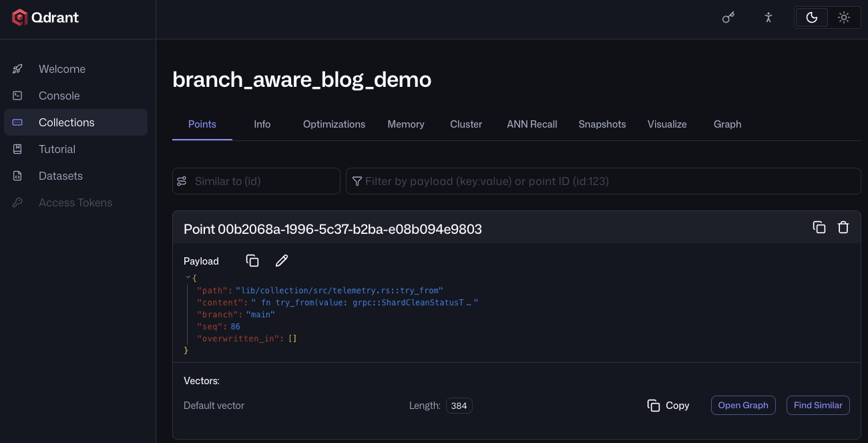Open the API key icon in header
Image resolution: width=868 pixels, height=443 pixels.
click(x=728, y=17)
